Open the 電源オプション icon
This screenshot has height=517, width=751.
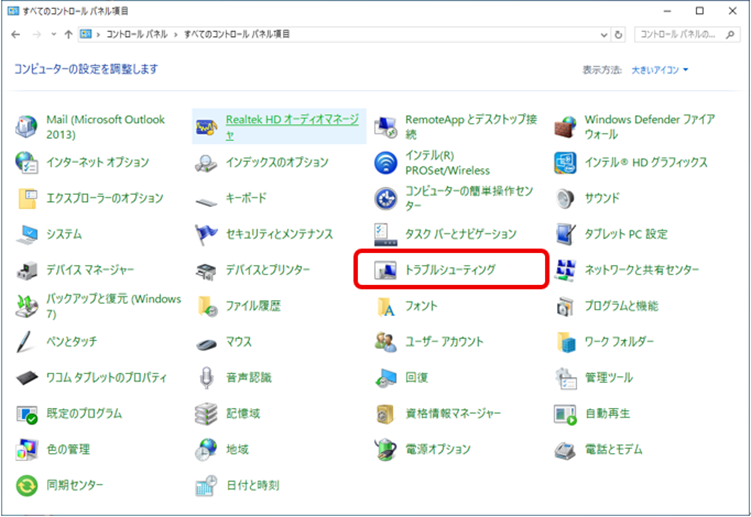point(386,449)
